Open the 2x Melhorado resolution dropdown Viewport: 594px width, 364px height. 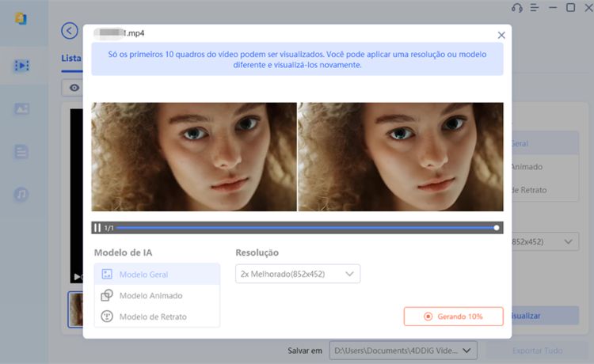298,274
